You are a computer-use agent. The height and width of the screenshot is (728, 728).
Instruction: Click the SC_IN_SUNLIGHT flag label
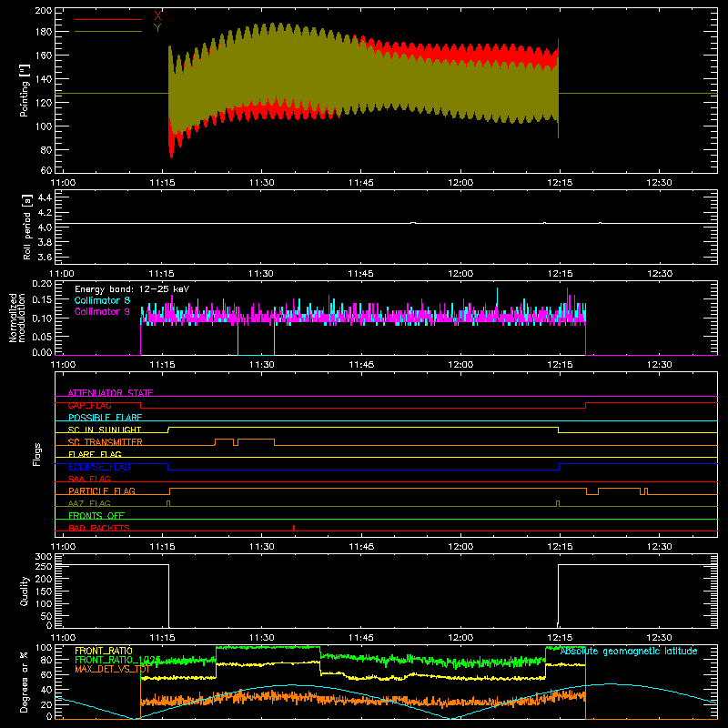(105, 430)
